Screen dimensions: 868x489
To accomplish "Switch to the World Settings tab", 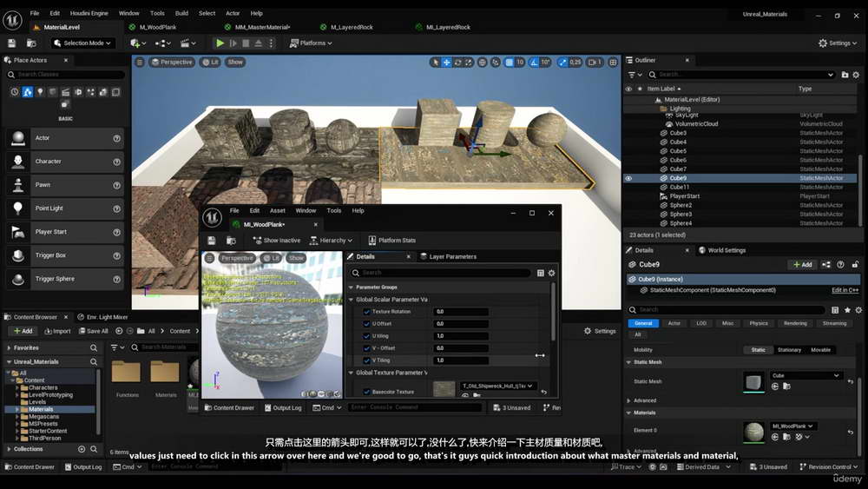I will pos(722,250).
